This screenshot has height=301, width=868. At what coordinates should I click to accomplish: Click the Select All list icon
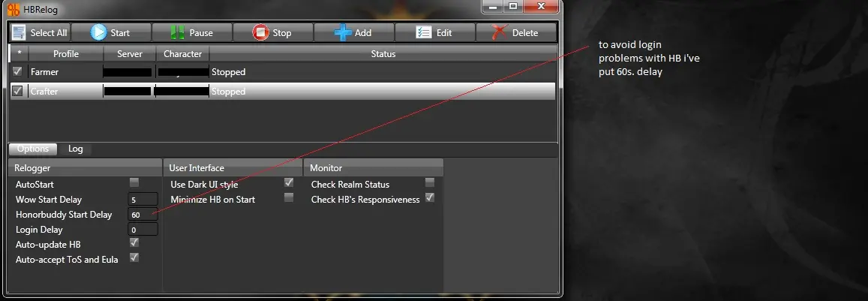click(x=19, y=33)
